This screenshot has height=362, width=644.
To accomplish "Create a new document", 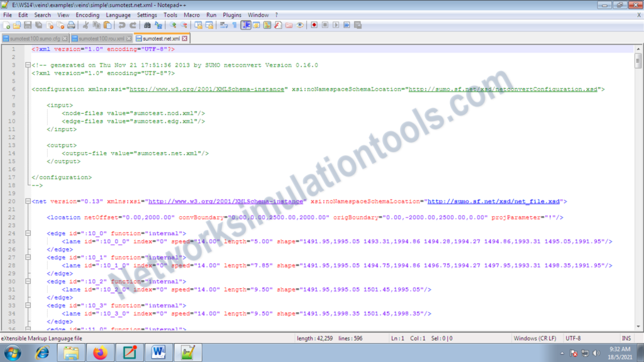I will pyautogui.click(x=7, y=25).
